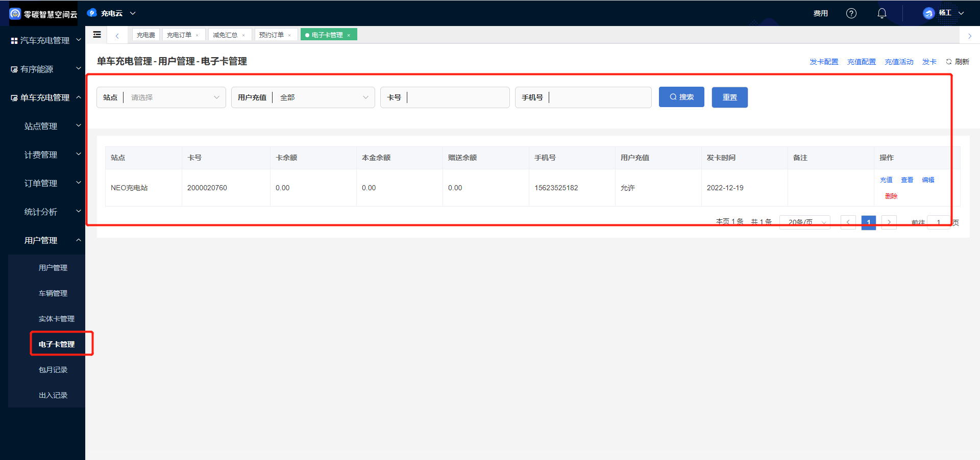Select page 1 in pagination
This screenshot has height=460, width=980.
[x=869, y=222]
